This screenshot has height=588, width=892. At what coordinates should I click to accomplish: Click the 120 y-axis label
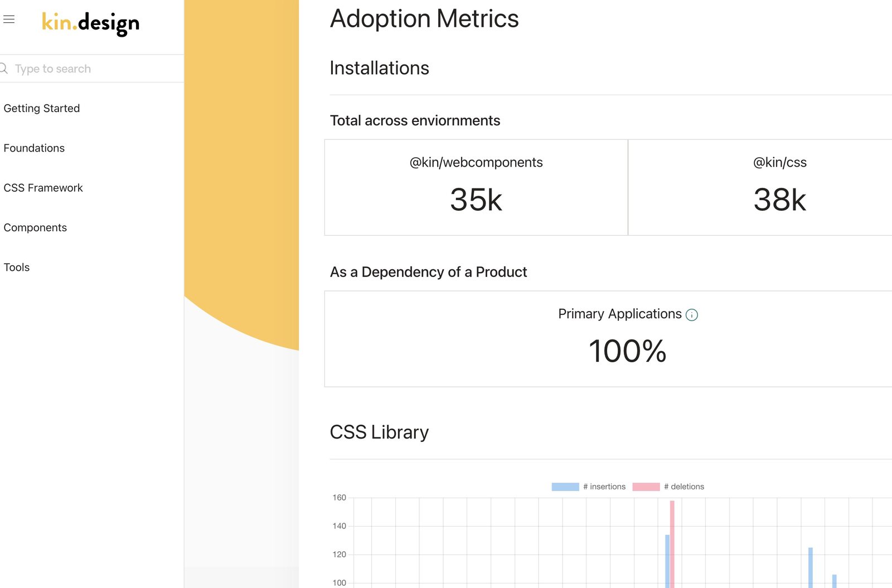tap(339, 555)
